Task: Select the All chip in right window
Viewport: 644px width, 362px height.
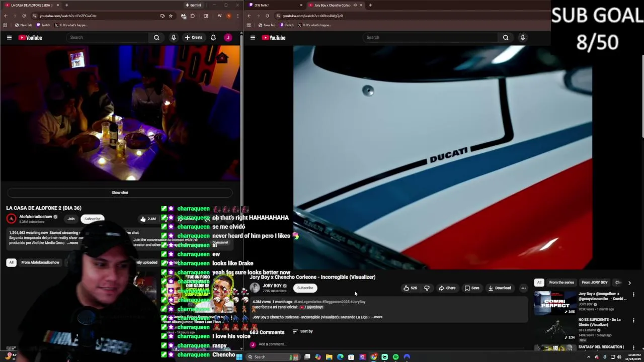Action: 539,283
